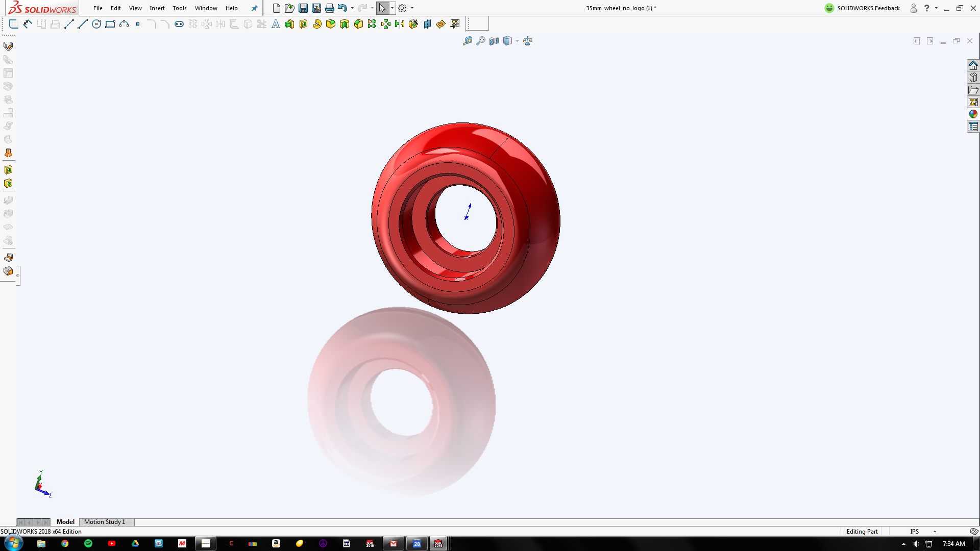This screenshot has width=980, height=551.
Task: Click the Sketch tool icon
Action: point(14,24)
